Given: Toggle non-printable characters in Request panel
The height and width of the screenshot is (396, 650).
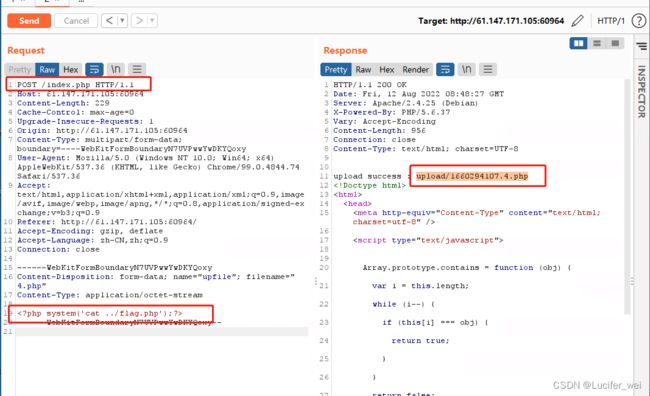Looking at the screenshot, I should pos(116,70).
